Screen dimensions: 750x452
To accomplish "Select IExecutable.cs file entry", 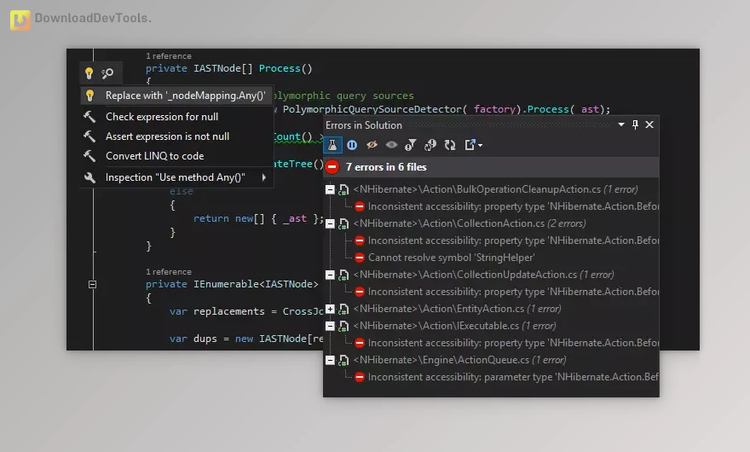I will (455, 326).
